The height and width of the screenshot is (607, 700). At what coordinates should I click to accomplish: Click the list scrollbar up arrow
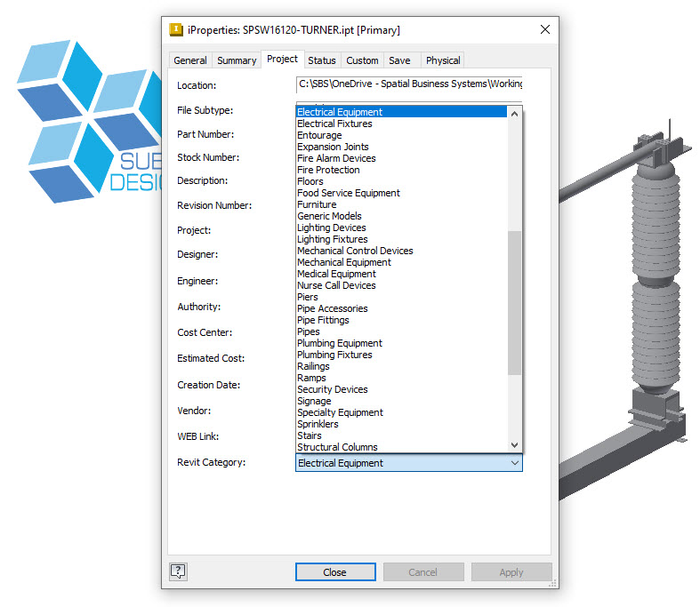click(x=514, y=112)
